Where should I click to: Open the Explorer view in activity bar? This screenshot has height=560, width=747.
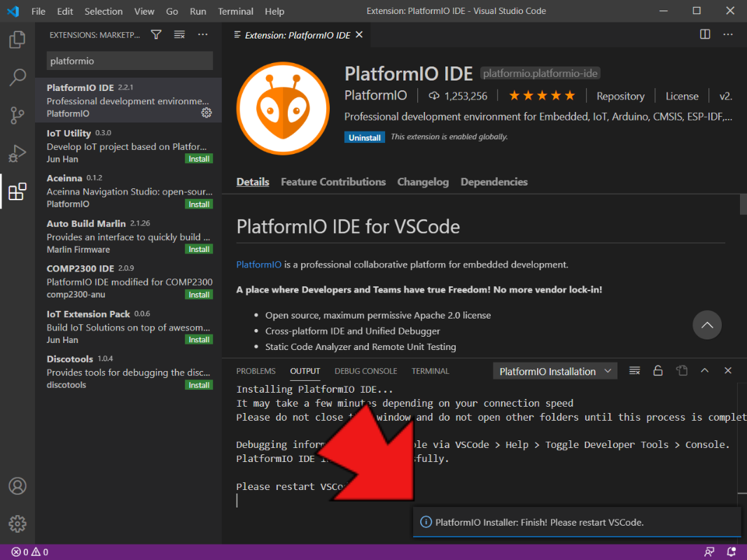pyautogui.click(x=18, y=40)
